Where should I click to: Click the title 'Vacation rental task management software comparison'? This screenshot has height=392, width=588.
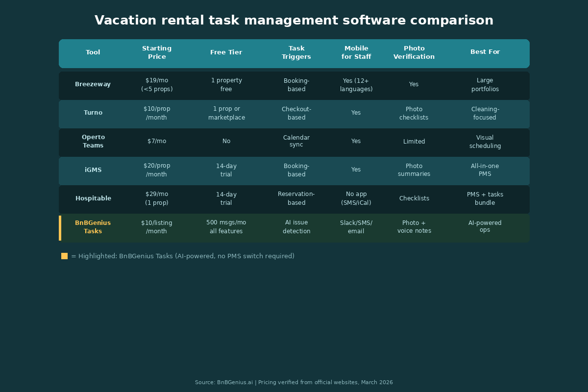coord(294,21)
